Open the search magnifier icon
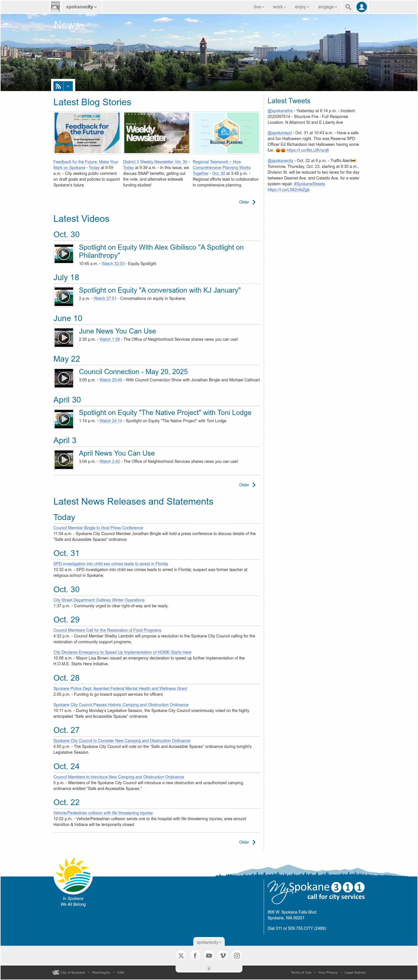This screenshot has height=980, width=418. click(x=348, y=7)
